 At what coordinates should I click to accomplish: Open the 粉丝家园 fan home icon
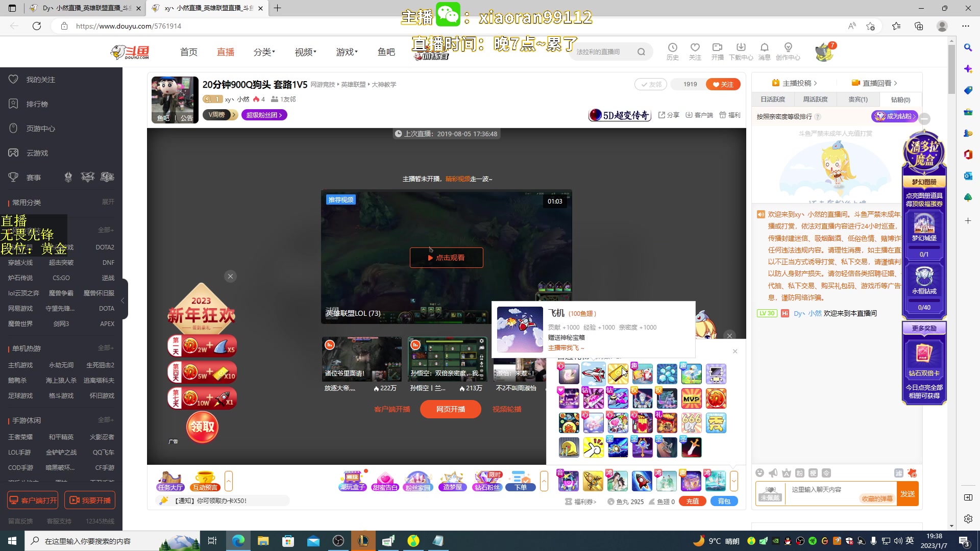(418, 481)
